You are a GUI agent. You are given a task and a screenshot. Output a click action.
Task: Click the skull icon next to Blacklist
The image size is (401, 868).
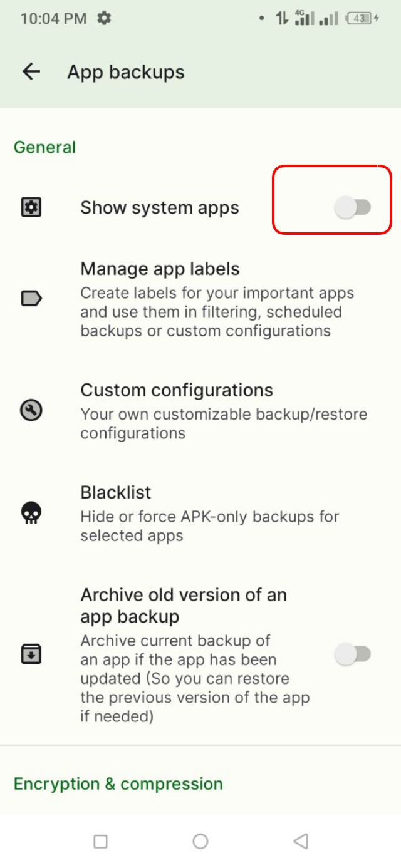(30, 514)
